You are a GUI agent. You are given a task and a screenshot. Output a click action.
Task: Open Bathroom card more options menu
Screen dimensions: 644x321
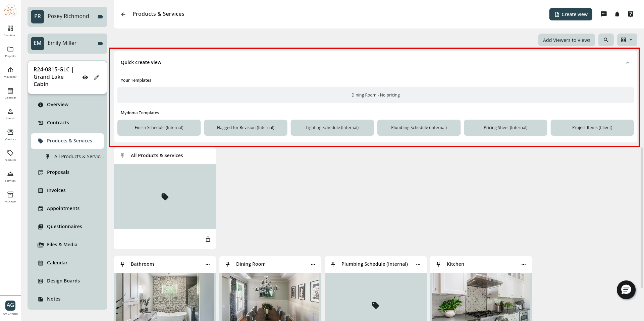pos(208,264)
